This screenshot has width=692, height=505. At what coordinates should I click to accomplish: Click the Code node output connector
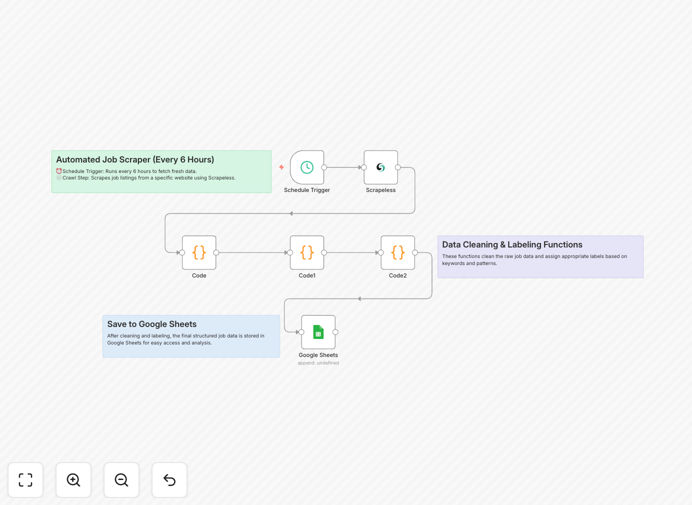216,252
